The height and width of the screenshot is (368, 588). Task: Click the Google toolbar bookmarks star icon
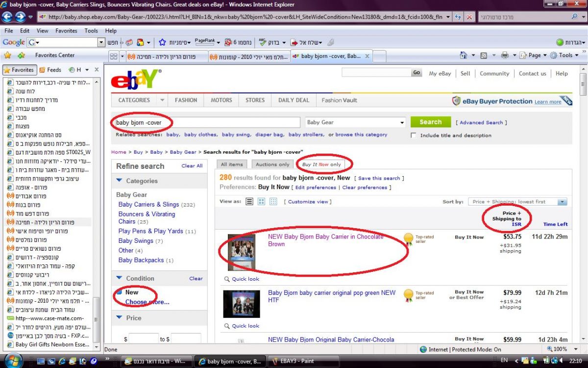[x=162, y=43]
